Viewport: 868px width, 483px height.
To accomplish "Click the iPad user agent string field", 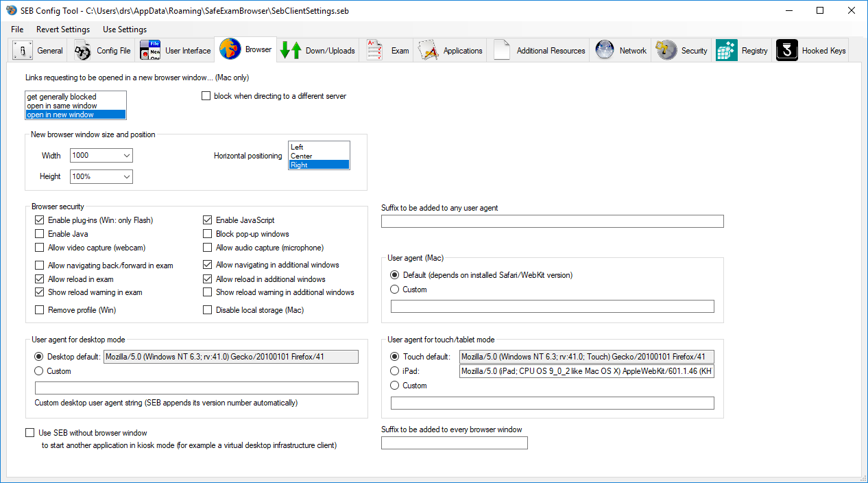I will click(587, 371).
